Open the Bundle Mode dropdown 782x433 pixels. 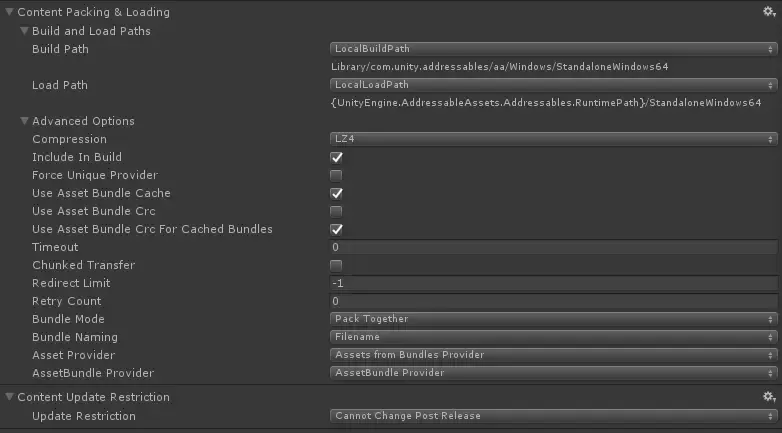pos(554,319)
